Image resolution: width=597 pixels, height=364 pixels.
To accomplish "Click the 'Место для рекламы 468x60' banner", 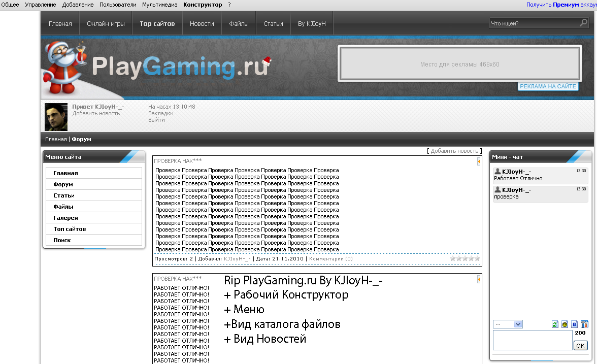I will pos(459,64).
